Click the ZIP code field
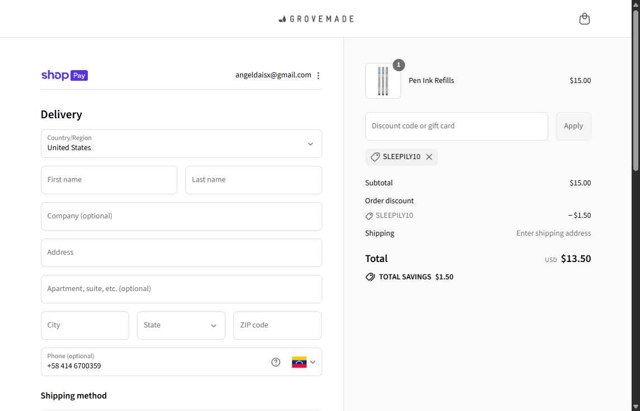 click(x=277, y=325)
